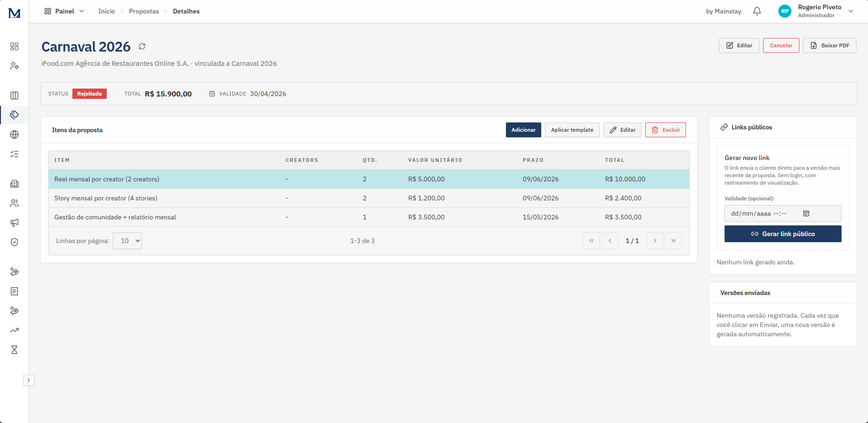Click the top Editar proposal button
The image size is (868, 423).
click(739, 45)
